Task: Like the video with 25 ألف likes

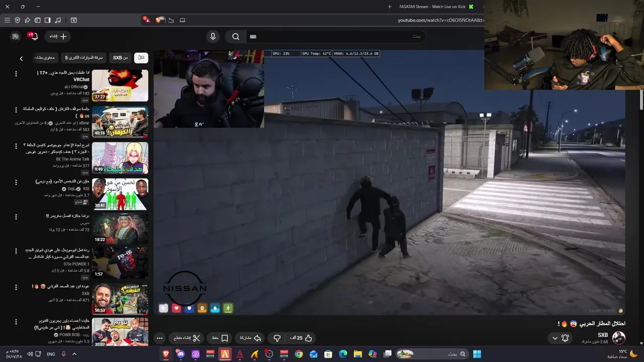Action: coord(301,338)
